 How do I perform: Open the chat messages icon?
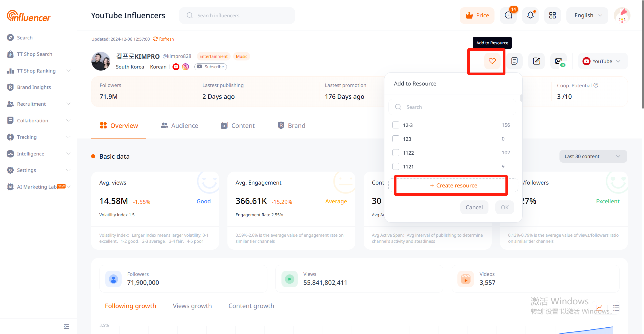508,16
